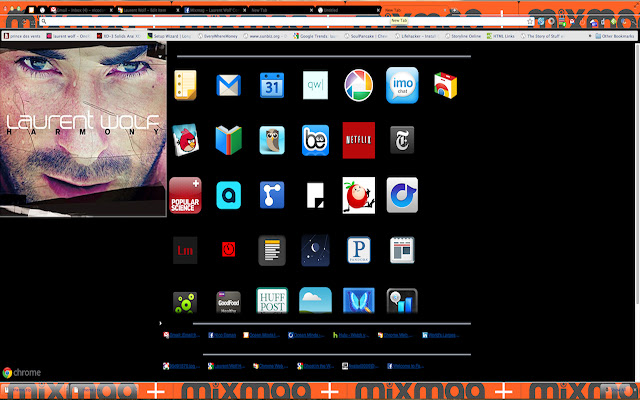This screenshot has height=400, width=640.
Task: Launch the red timer app icon
Action: click(229, 249)
